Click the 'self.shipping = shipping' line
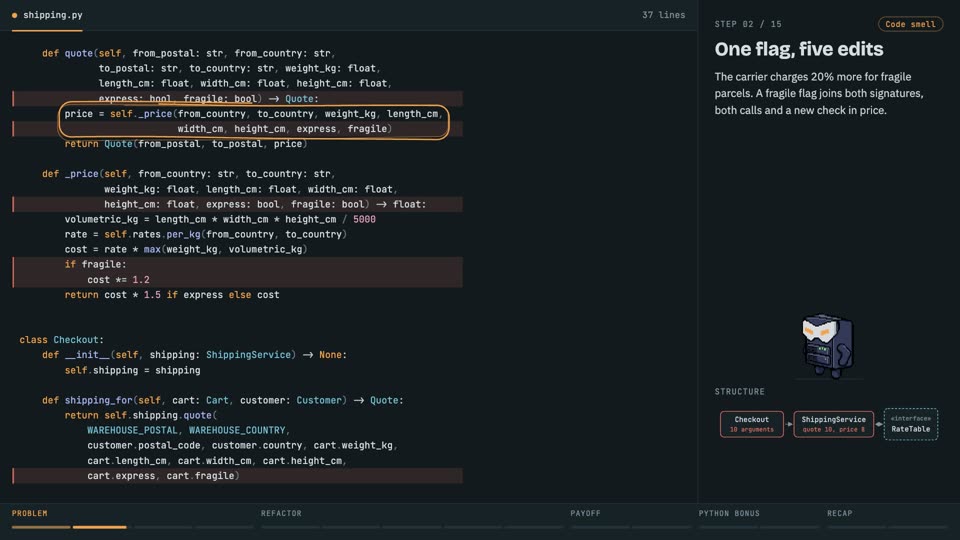960x540 pixels. tap(132, 370)
